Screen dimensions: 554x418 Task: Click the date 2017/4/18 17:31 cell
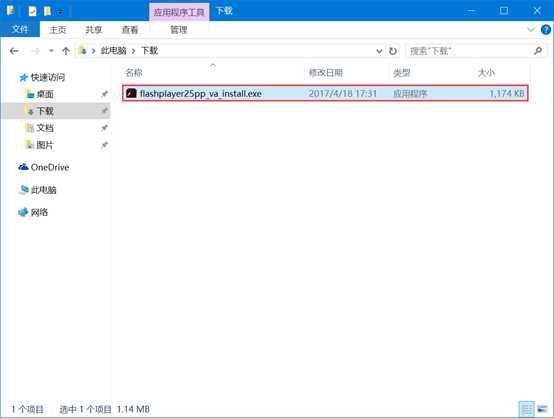coord(343,93)
